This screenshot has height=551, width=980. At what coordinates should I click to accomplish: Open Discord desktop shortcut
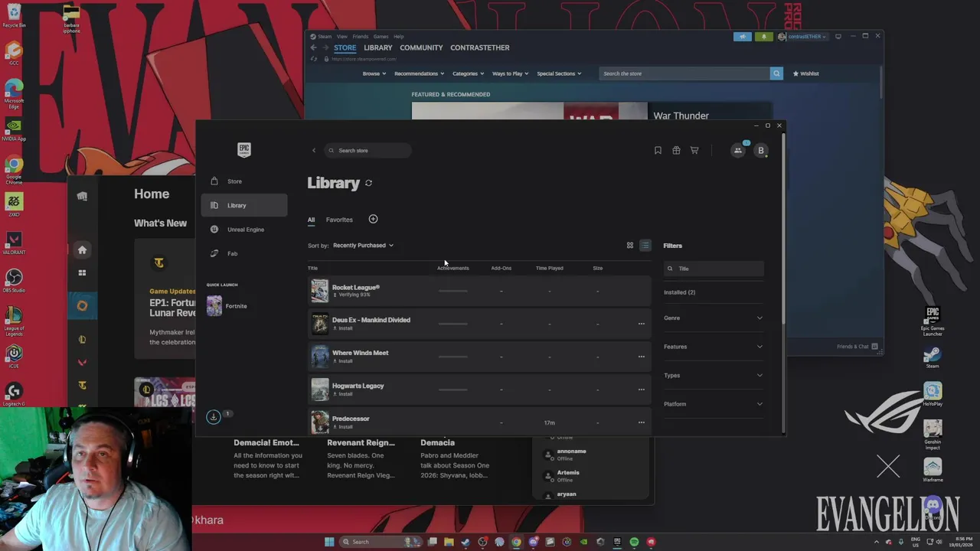[x=933, y=508]
